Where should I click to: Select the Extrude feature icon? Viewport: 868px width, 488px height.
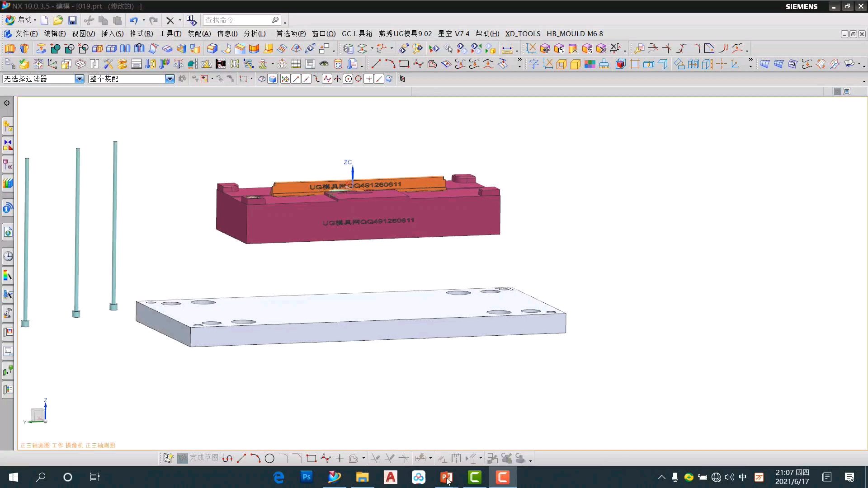coord(10,48)
